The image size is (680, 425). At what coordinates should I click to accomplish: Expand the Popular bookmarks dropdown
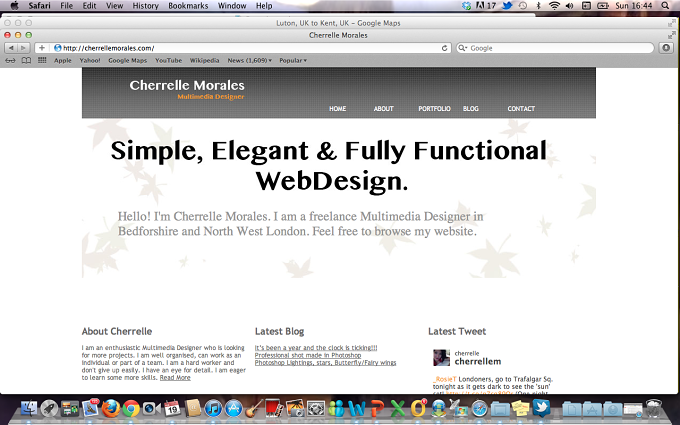(293, 60)
